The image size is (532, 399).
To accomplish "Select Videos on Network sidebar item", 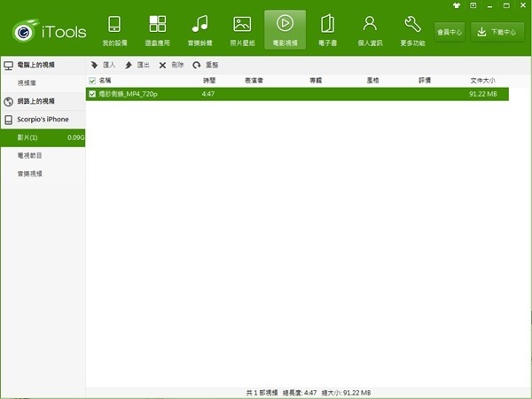I will click(43, 101).
